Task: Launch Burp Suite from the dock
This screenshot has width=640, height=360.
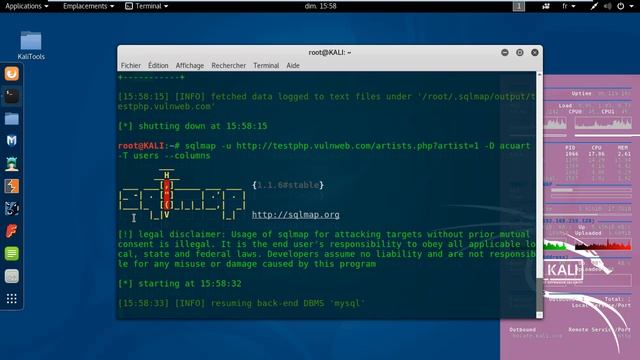Action: [11, 186]
